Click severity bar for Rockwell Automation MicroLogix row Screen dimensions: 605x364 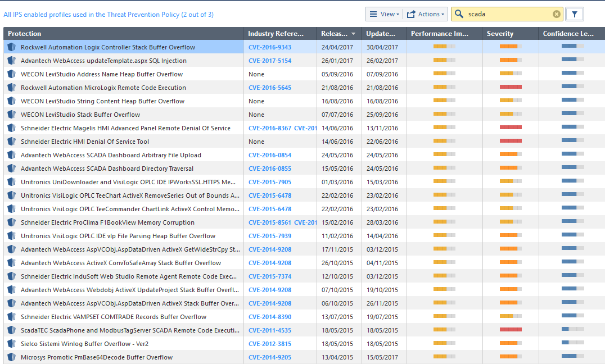tap(511, 87)
